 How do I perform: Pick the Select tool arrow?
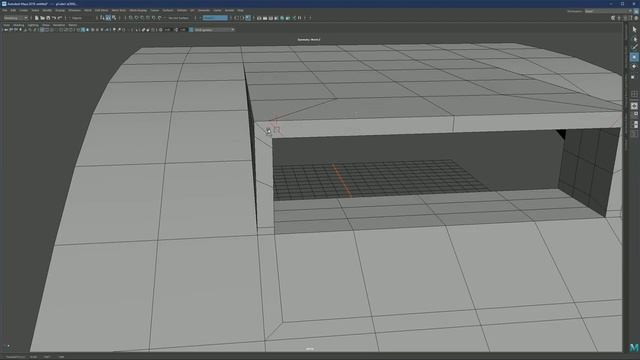point(634,29)
